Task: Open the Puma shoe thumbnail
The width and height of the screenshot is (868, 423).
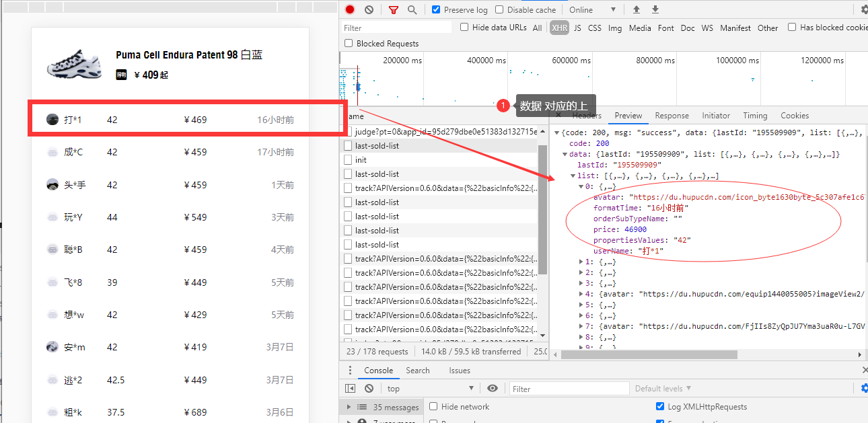Action: point(74,64)
